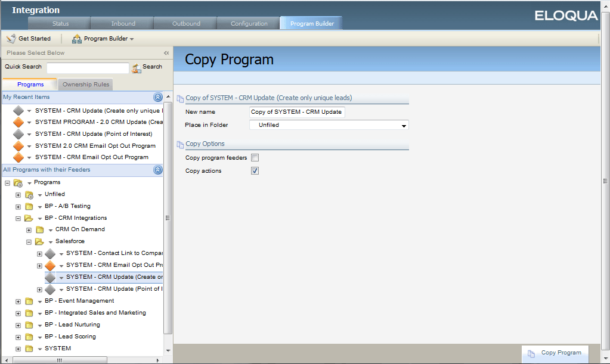Collapse the Salesforce folder node
610x364 pixels.
pos(28,241)
